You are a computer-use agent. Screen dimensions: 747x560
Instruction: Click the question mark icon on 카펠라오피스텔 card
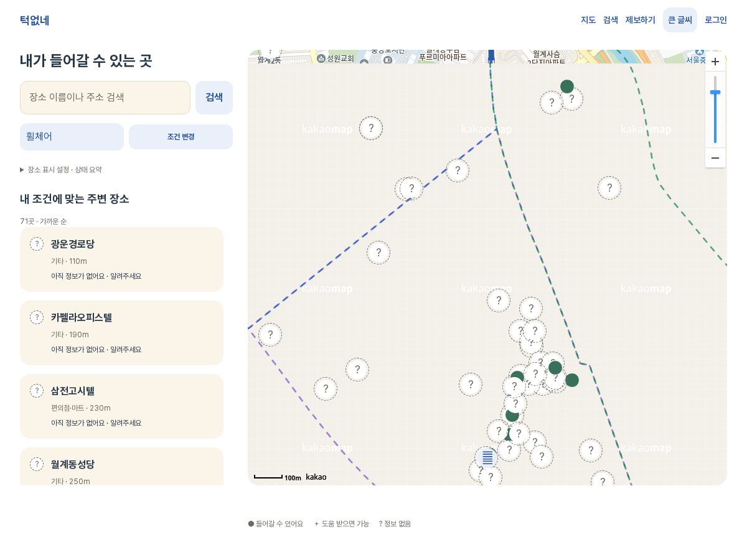click(37, 317)
